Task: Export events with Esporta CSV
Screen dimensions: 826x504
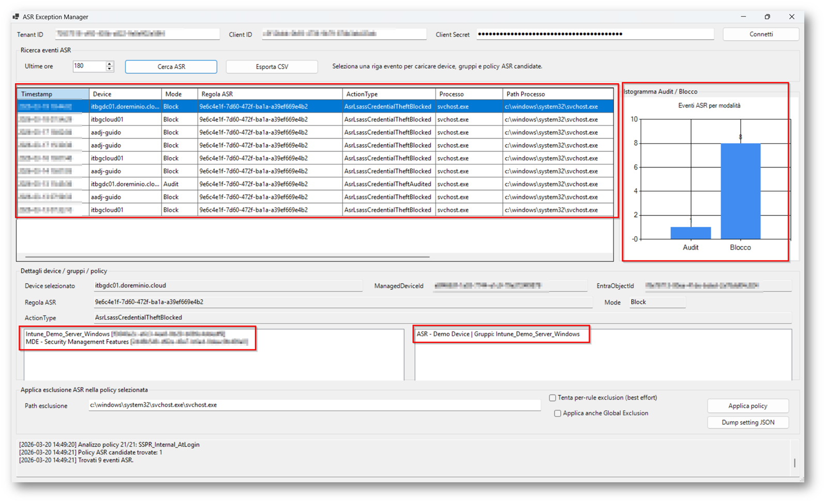Action: (x=272, y=67)
